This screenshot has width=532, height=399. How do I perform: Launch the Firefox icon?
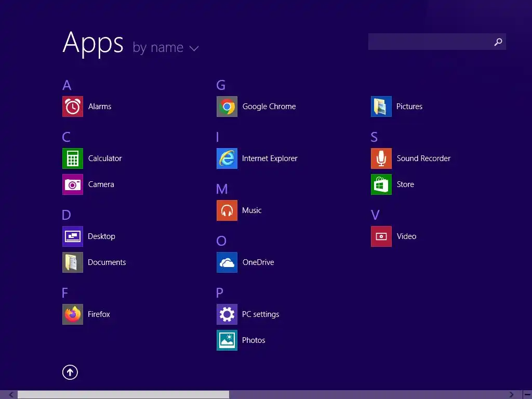[x=73, y=314]
